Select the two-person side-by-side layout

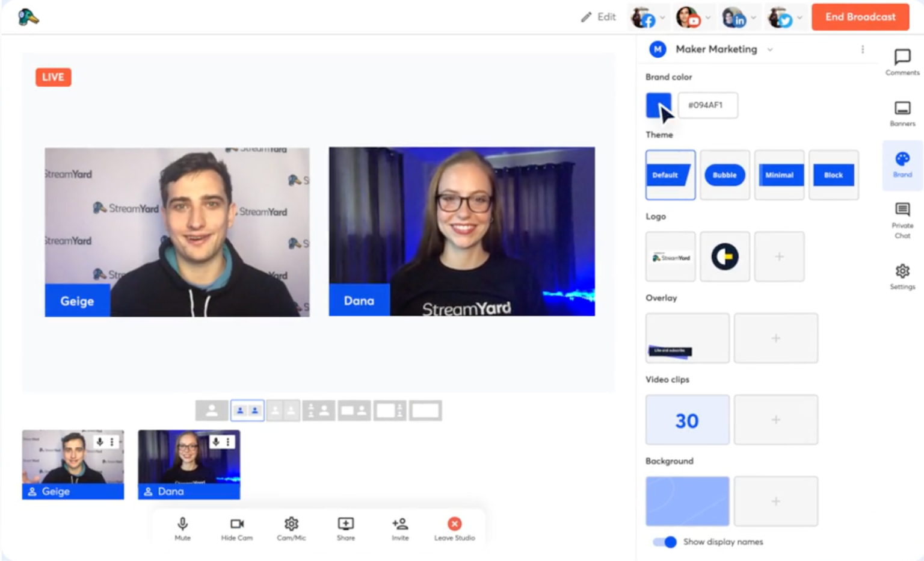(x=247, y=410)
